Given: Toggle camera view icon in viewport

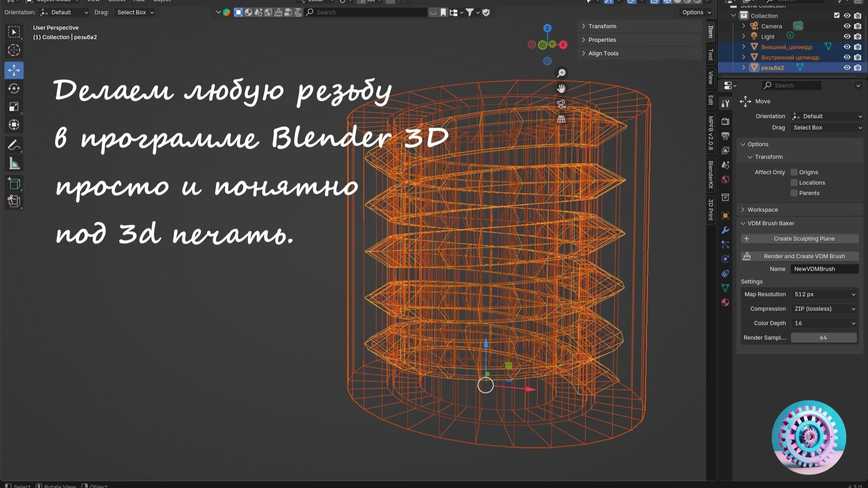Looking at the screenshot, I should (x=561, y=104).
